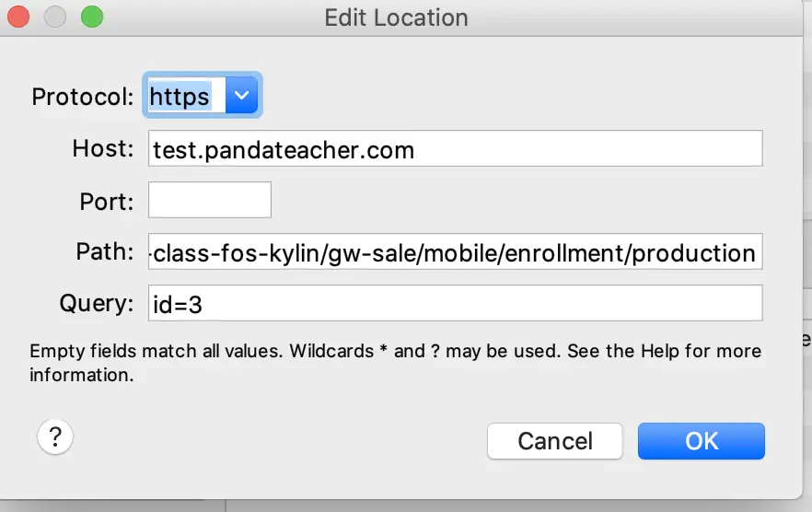Click the Host field containing test.pandateacher.com
812x512 pixels.
point(455,149)
